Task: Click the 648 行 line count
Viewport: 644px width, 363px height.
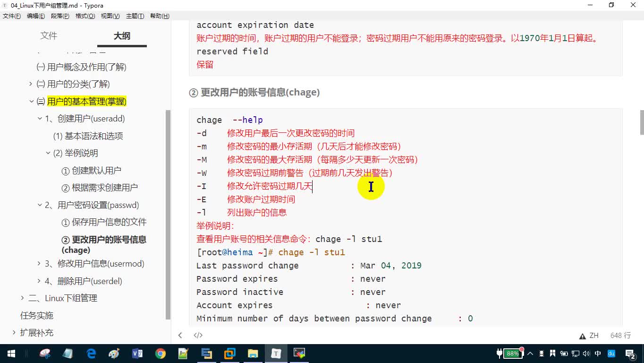Action: coord(620,336)
